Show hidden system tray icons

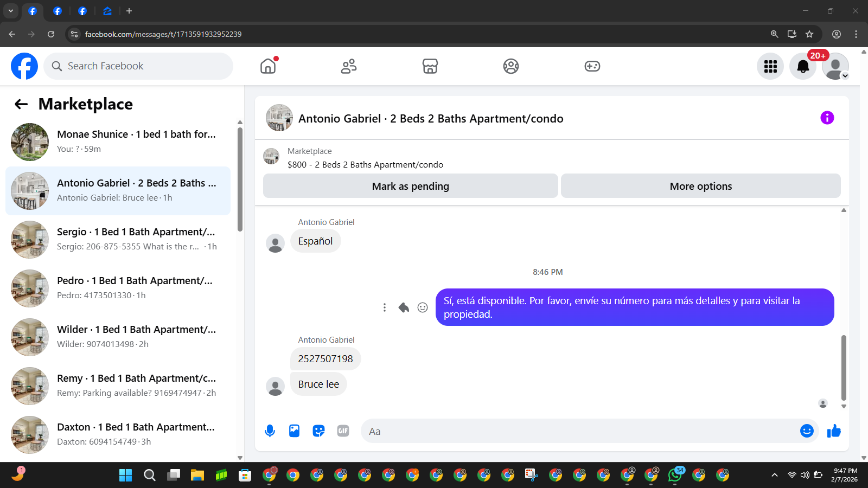tap(775, 475)
